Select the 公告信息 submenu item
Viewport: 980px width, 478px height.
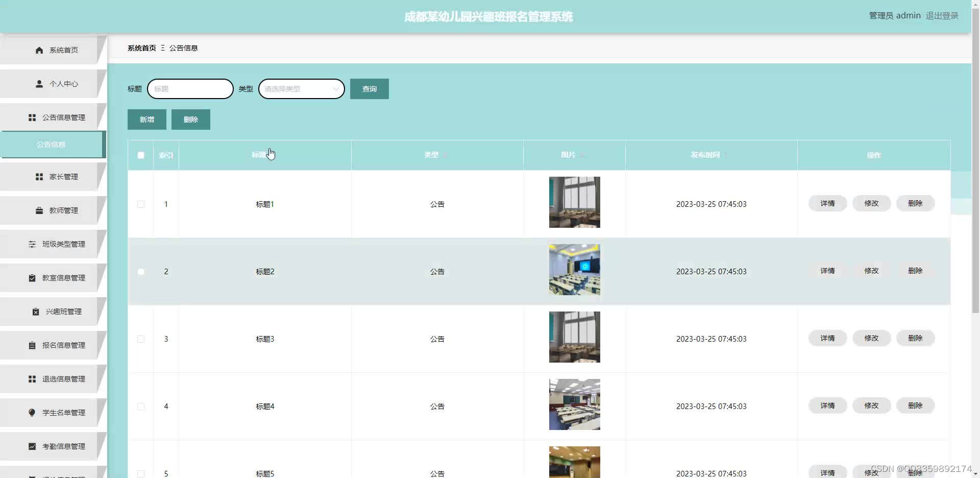click(52, 145)
